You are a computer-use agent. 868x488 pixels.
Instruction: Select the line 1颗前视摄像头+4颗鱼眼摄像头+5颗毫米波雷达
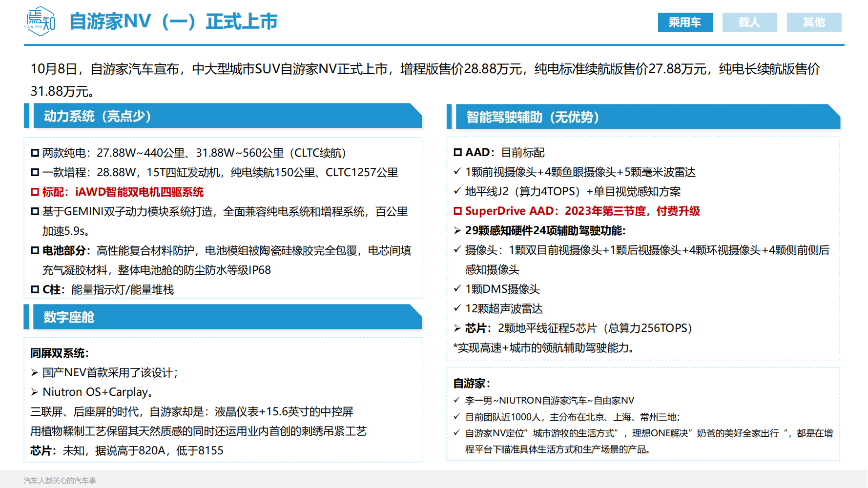coord(575,172)
